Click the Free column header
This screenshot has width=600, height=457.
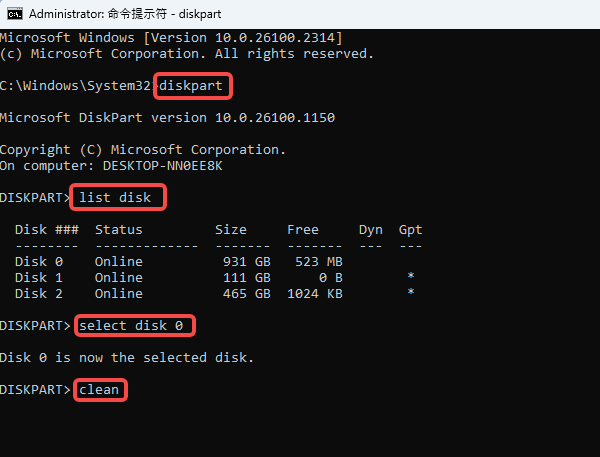point(303,230)
